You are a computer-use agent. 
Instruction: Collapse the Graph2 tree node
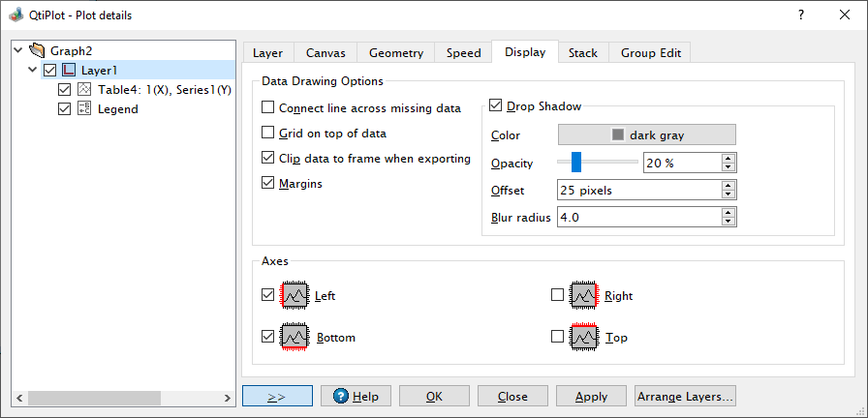point(19,50)
